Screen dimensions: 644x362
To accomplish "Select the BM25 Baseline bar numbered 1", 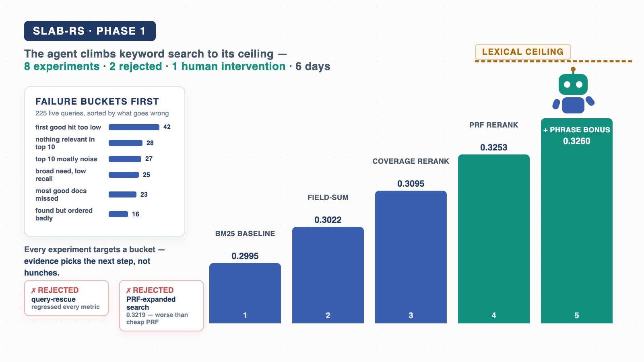I will pos(245,293).
